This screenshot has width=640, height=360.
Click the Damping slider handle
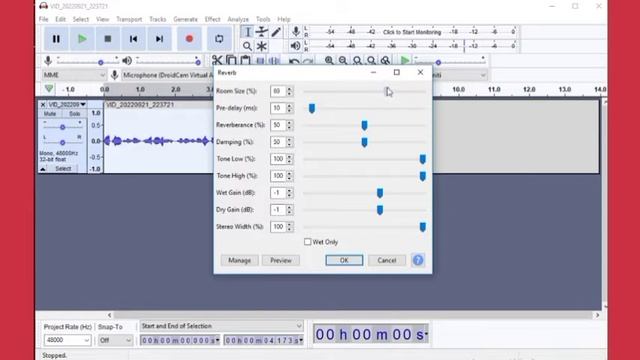pyautogui.click(x=364, y=142)
